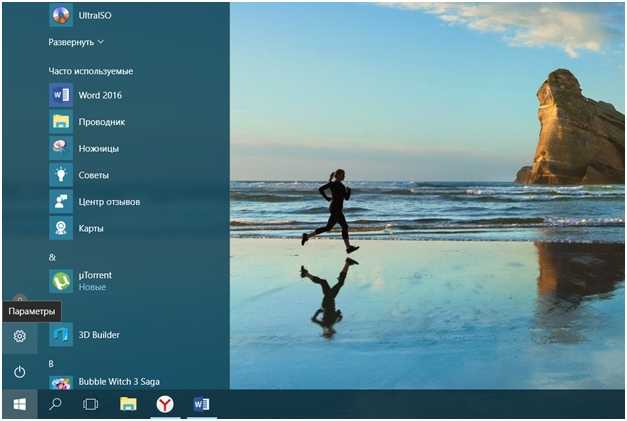Open the Советы lightbulb icon
Screen dimensions: 627x421
coord(61,175)
